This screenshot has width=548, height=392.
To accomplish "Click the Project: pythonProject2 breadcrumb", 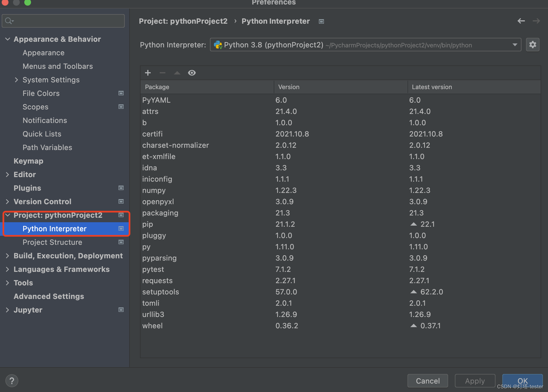I will point(183,21).
